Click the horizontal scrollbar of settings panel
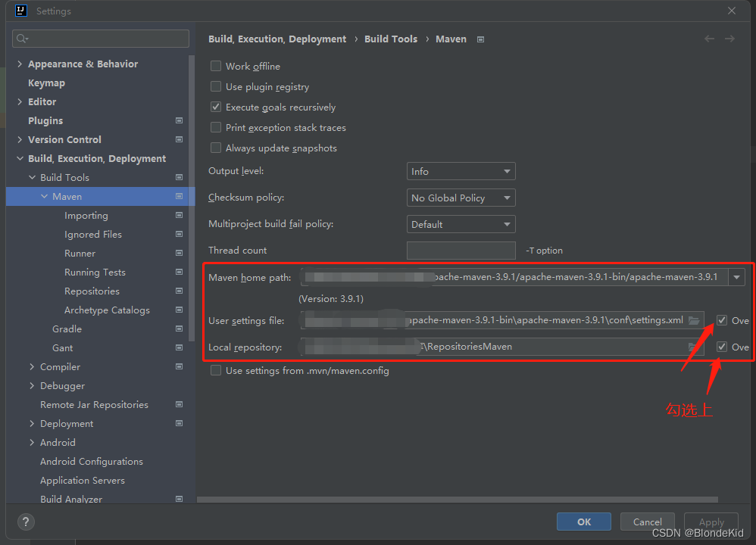Image resolution: width=756 pixels, height=545 pixels. pos(457,500)
